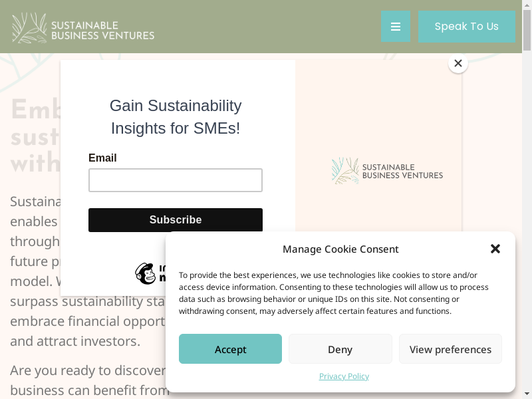Open View preferences for cookies
The height and width of the screenshot is (399, 532).
point(450,349)
